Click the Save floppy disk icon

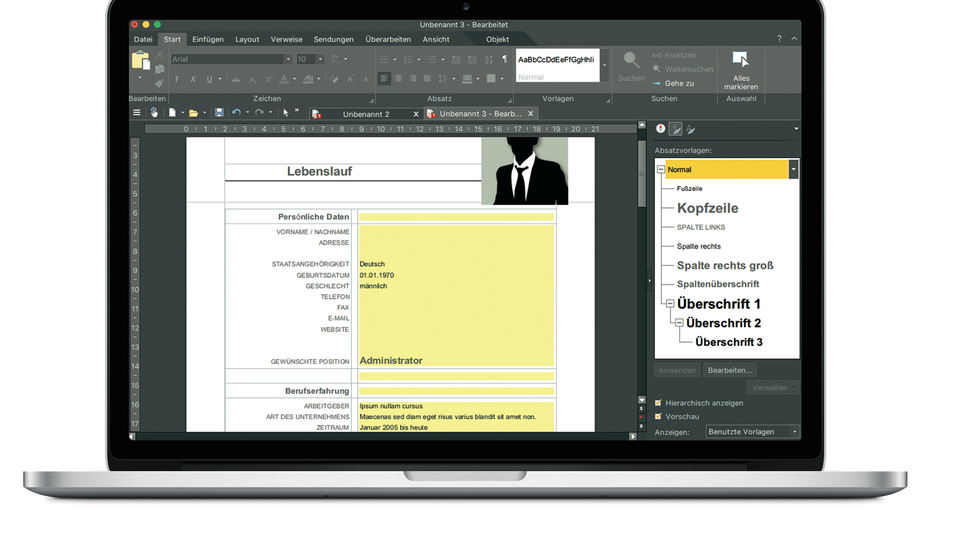point(219,113)
